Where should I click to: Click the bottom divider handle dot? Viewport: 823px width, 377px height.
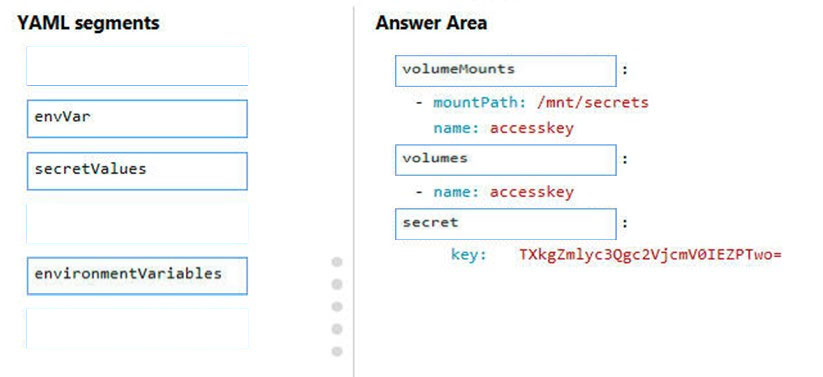[337, 351]
